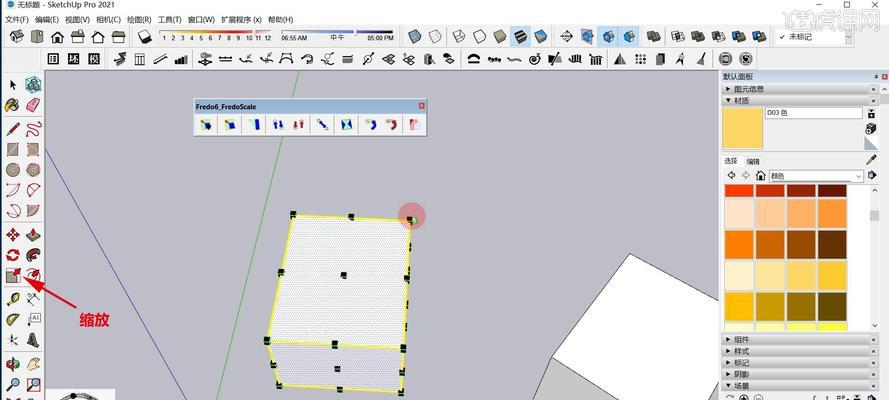Image resolution: width=889 pixels, height=400 pixels.
Task: Click the large current material preview swatch
Action: tap(743, 129)
